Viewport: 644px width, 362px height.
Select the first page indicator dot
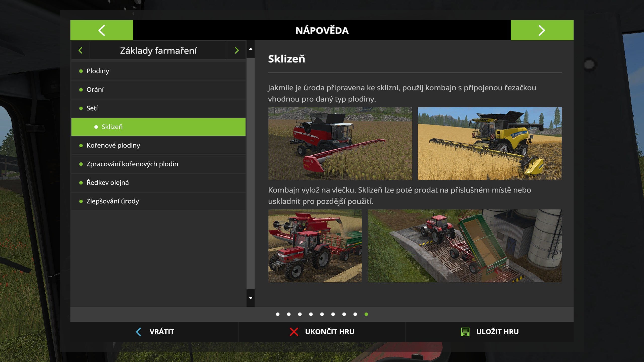pyautogui.click(x=278, y=314)
